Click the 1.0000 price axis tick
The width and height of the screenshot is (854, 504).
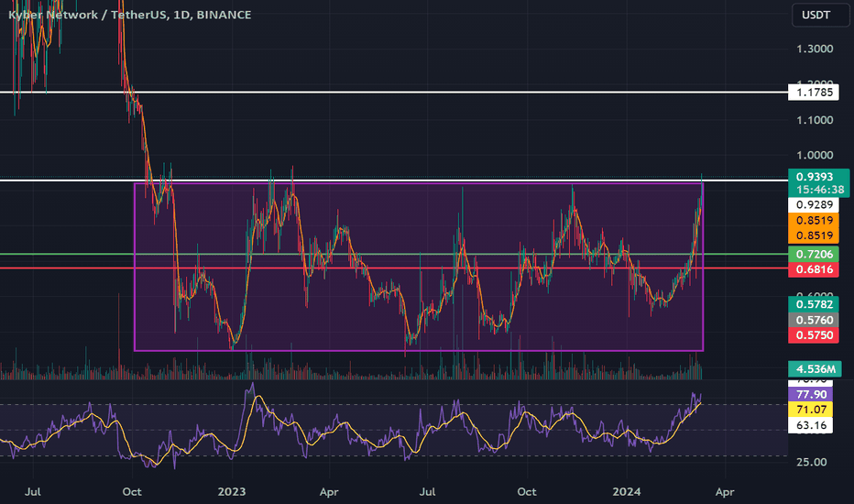coord(815,155)
